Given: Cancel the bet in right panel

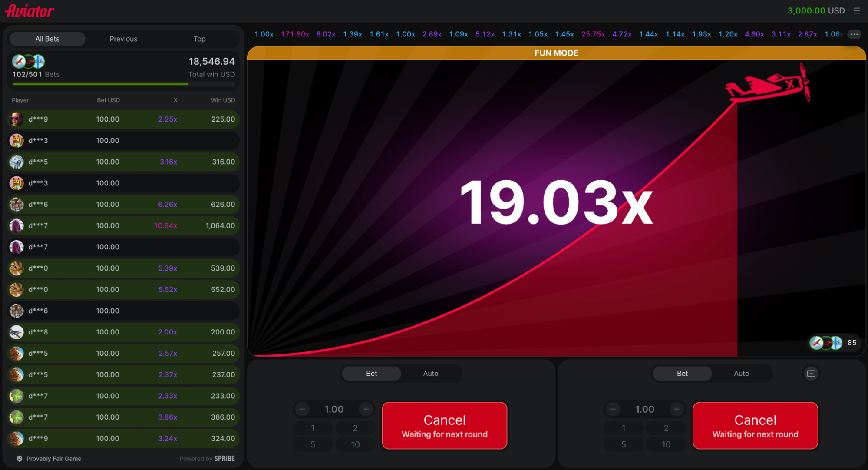Looking at the screenshot, I should (x=755, y=426).
